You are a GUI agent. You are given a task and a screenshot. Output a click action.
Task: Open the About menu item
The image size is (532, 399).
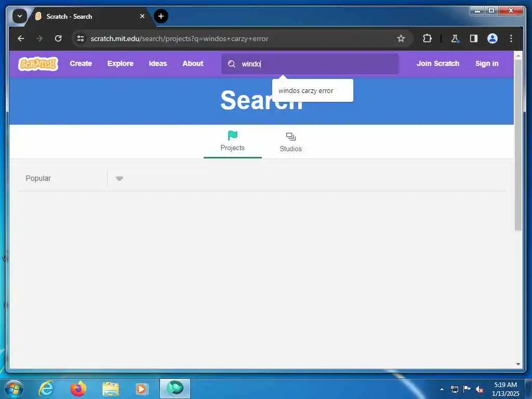(193, 64)
